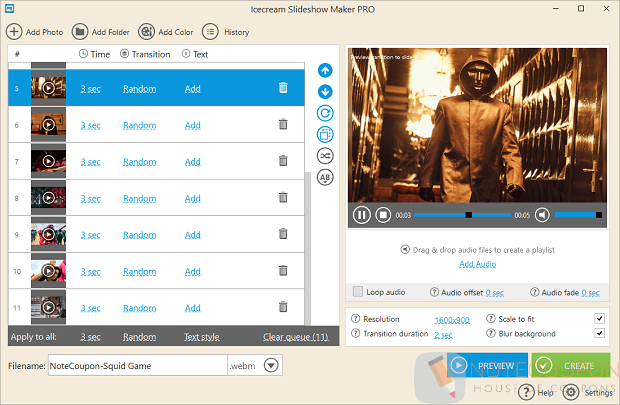Screen dimensions: 620x405
Task: Stop the preview playback
Action: coord(383,215)
